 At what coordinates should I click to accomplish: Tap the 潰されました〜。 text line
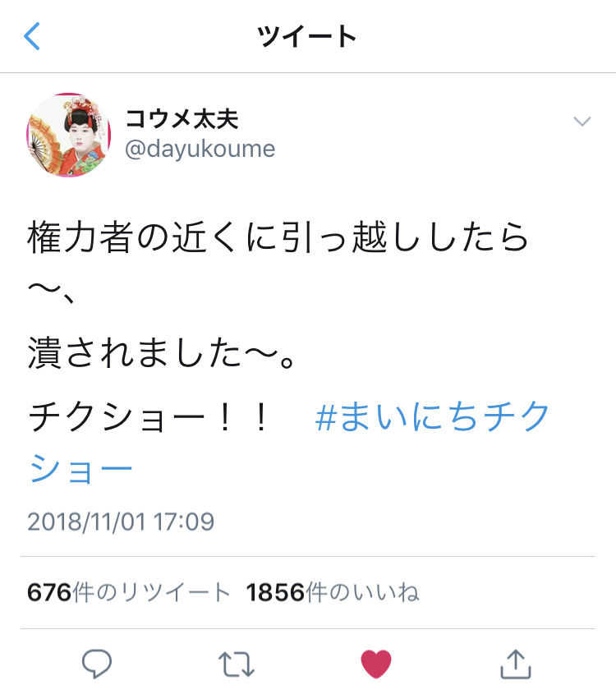[x=162, y=352]
